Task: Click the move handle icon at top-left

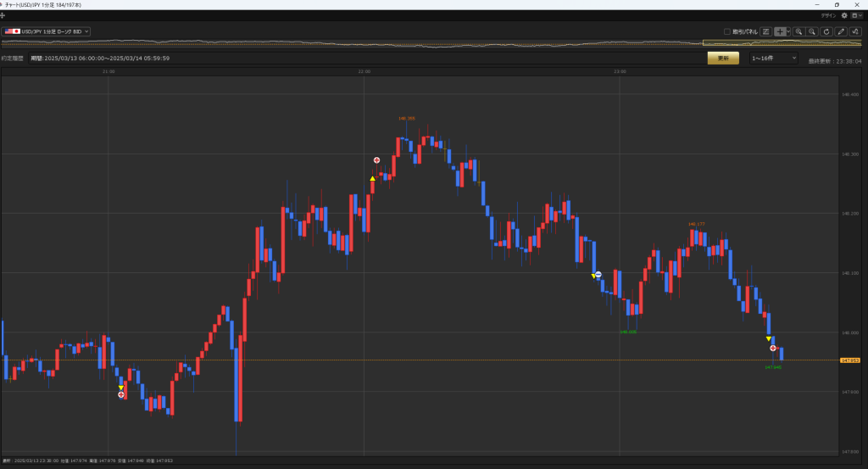Action: pos(3,15)
